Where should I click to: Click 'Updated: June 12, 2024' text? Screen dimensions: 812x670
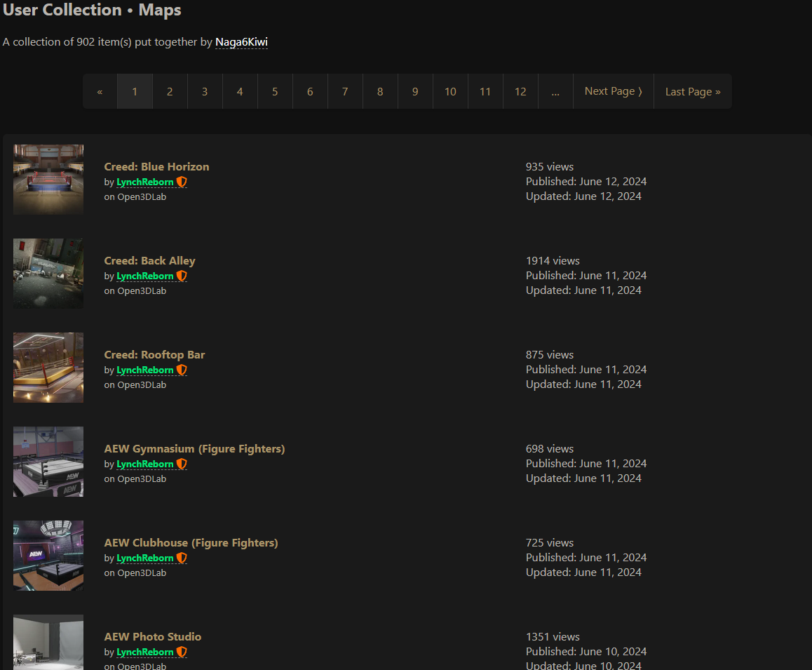click(x=583, y=196)
